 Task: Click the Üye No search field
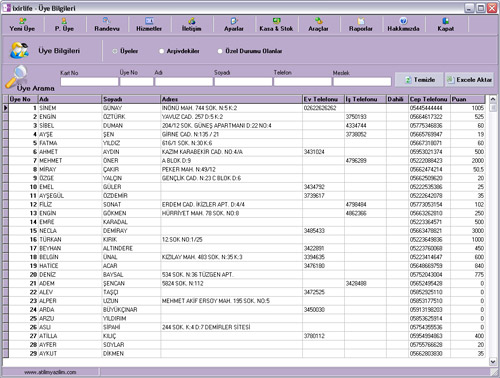[137, 82]
